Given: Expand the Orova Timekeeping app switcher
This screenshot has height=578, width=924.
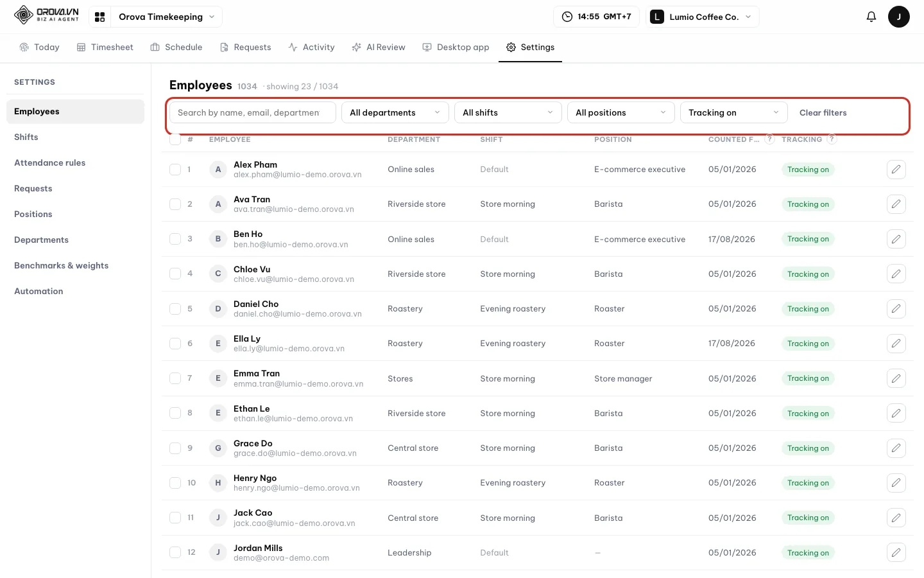Looking at the screenshot, I should pyautogui.click(x=166, y=17).
